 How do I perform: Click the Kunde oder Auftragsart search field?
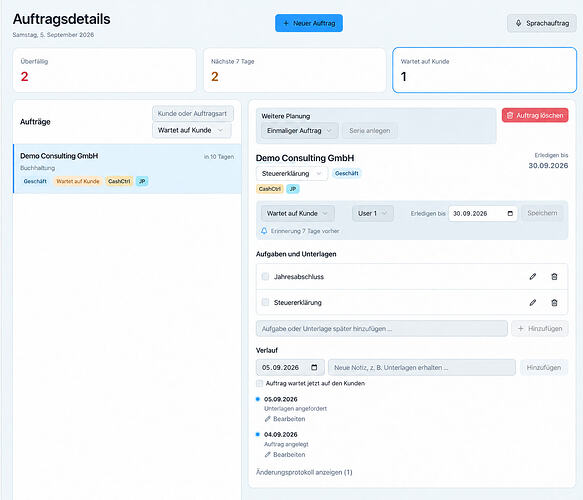coord(193,114)
